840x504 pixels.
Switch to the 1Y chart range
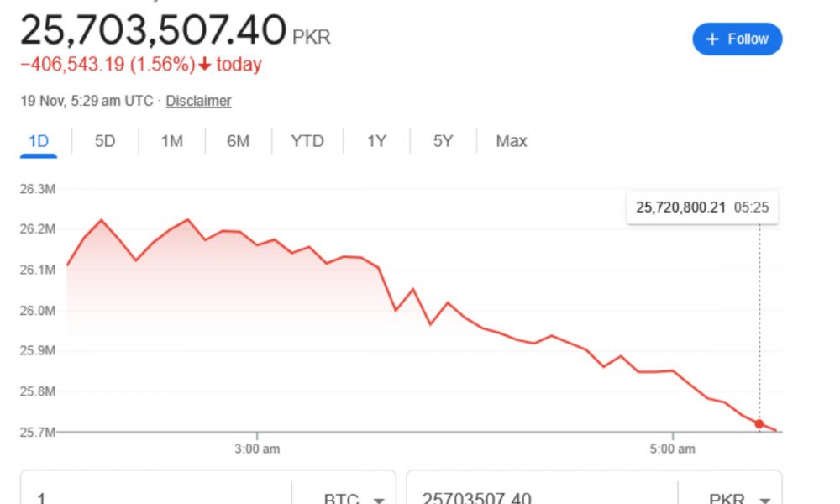point(376,141)
